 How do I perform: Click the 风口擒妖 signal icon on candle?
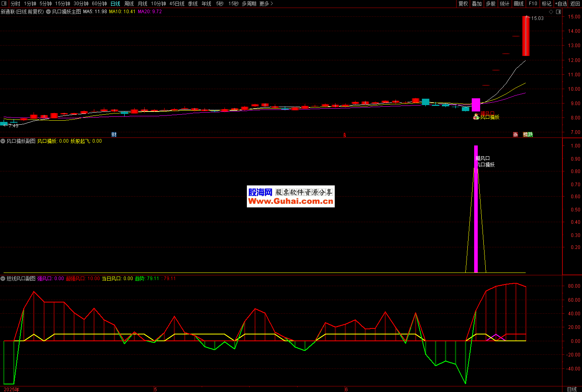tap(476, 117)
